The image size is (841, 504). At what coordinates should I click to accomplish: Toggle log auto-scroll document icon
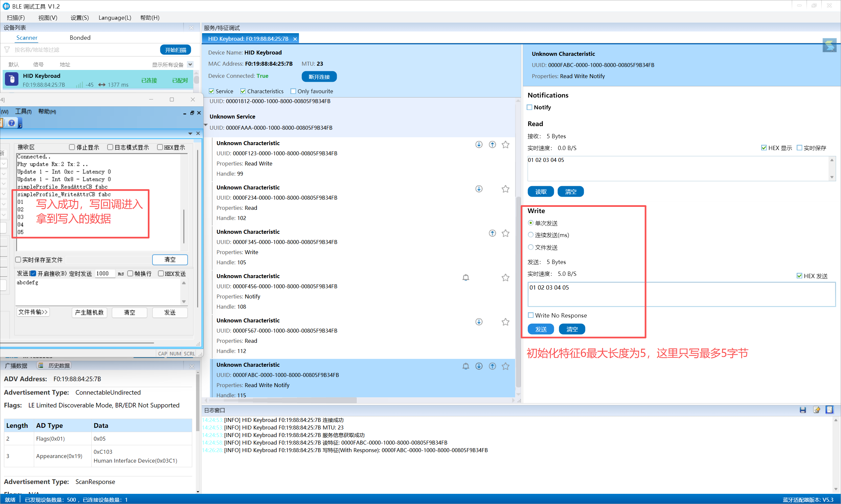pyautogui.click(x=830, y=410)
